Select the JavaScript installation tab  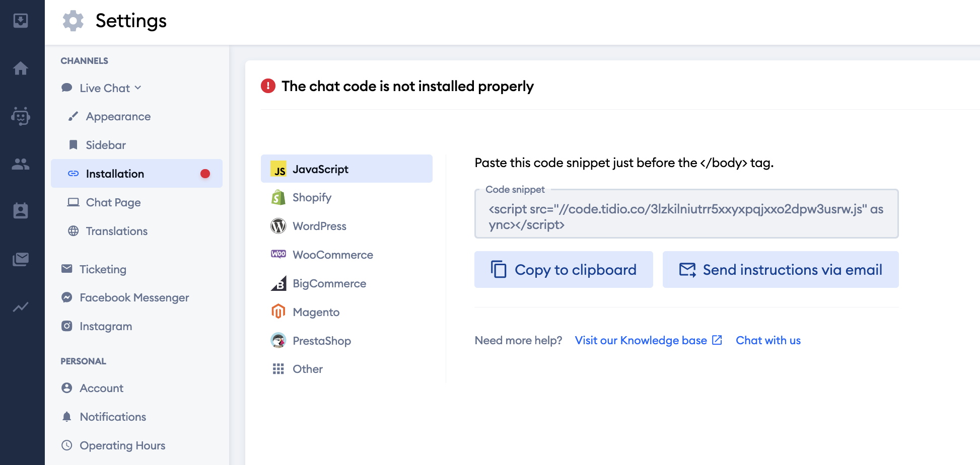pos(346,169)
